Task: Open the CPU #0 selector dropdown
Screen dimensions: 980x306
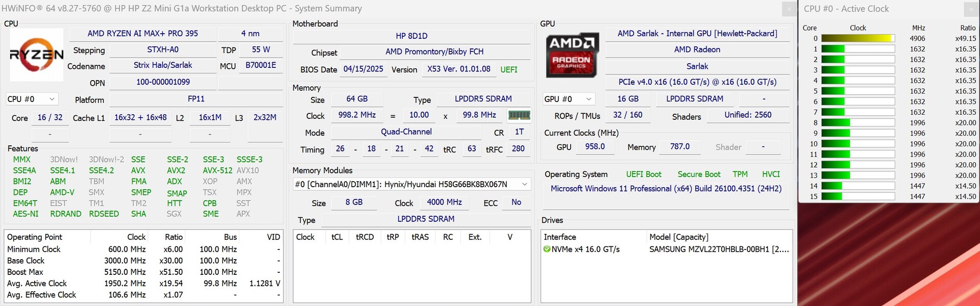Action: (32, 99)
